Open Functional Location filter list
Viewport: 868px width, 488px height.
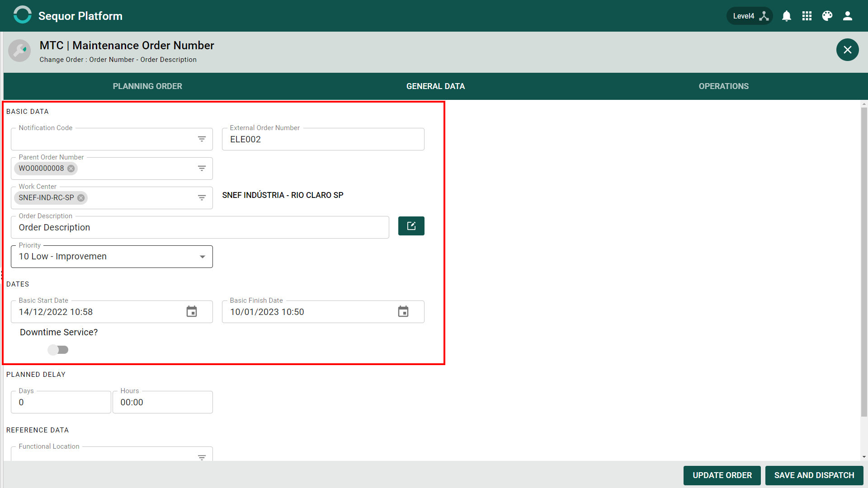coord(202,457)
